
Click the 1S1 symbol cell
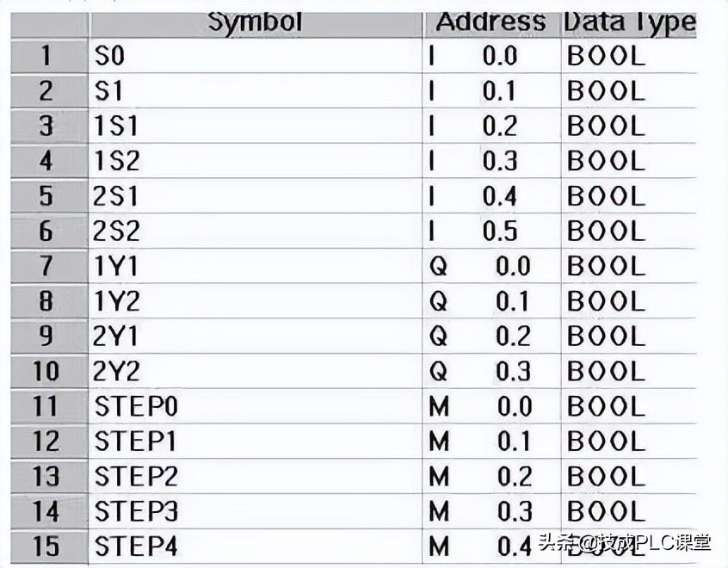[x=255, y=127]
